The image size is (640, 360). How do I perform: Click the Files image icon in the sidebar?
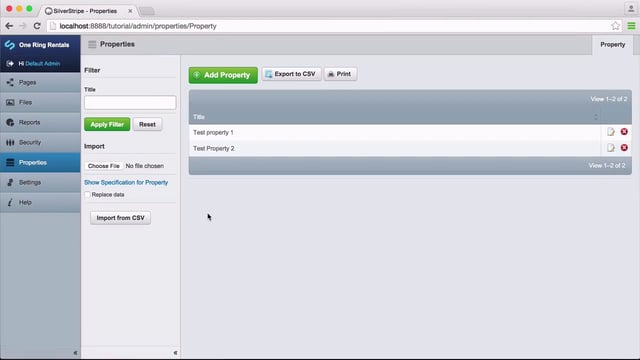tap(10, 102)
